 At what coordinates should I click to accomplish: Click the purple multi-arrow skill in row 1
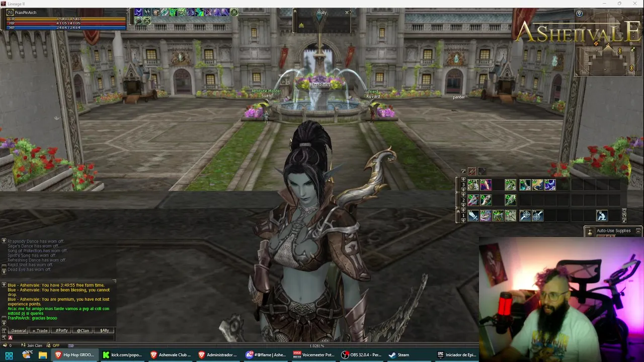[486, 216]
